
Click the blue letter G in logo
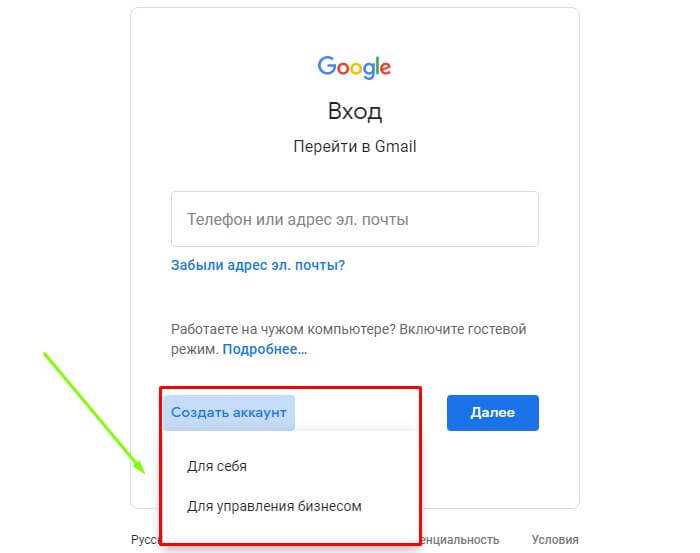(x=326, y=65)
